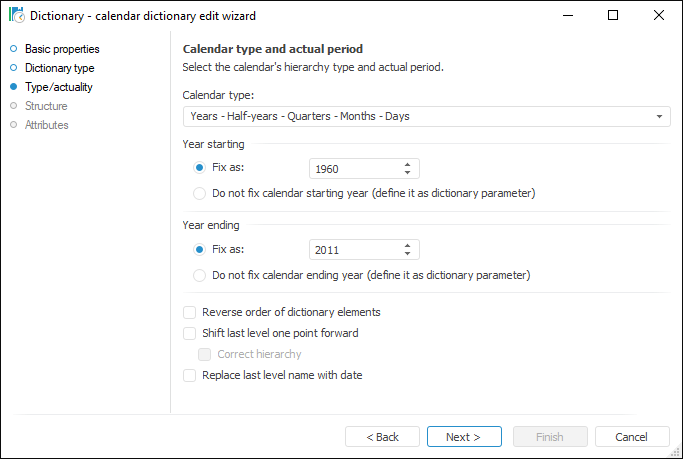Select Fix as option for year starting

[200, 168]
